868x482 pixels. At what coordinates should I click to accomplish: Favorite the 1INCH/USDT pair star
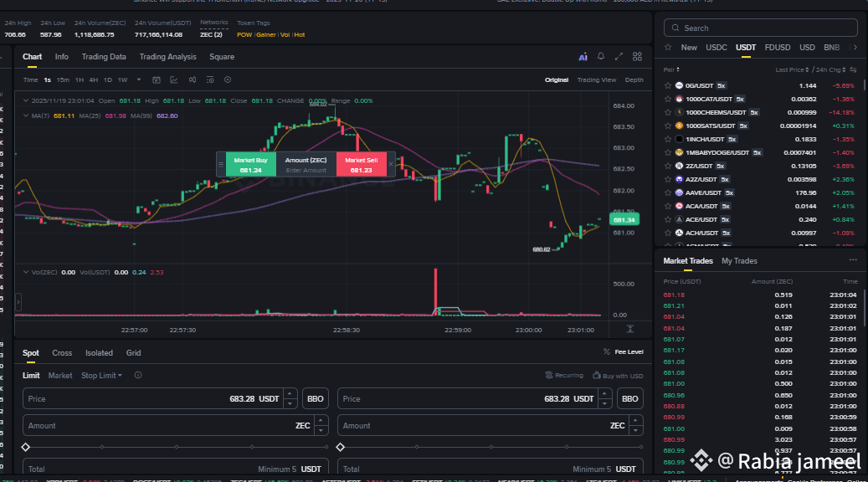click(x=668, y=140)
